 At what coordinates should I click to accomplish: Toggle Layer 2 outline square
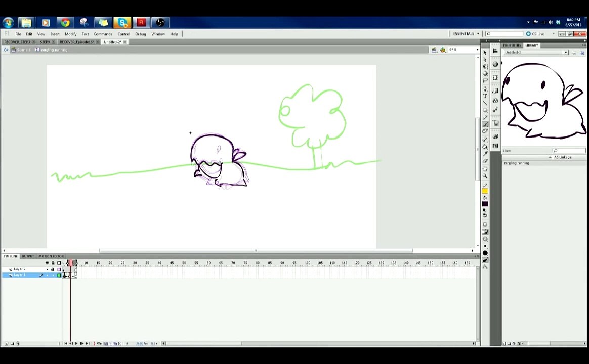pos(59,269)
